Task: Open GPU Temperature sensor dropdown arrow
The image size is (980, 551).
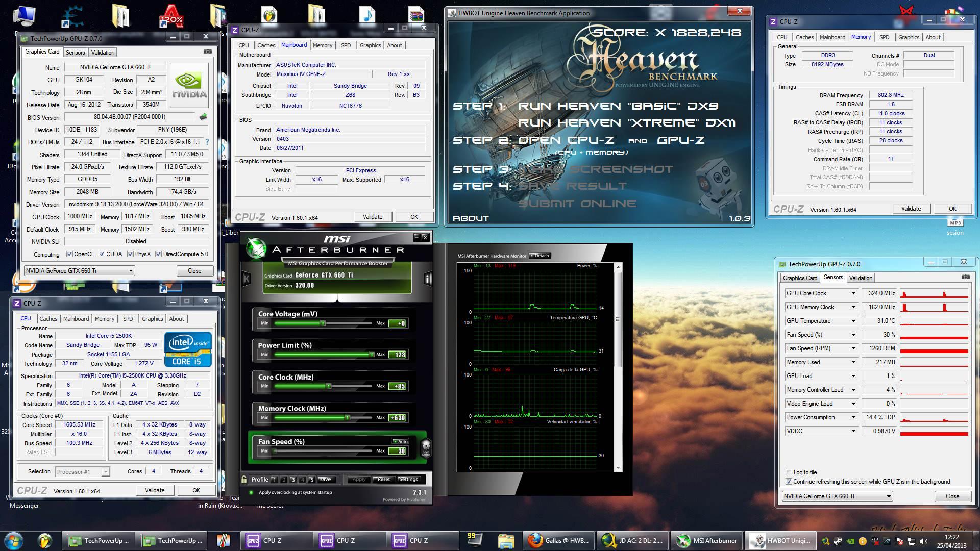Action: click(x=853, y=321)
